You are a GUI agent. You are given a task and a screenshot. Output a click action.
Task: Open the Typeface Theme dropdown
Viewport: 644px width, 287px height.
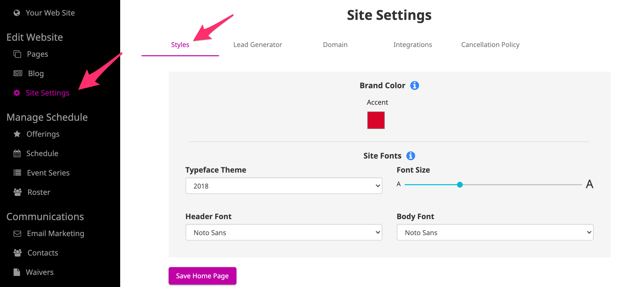click(x=284, y=186)
